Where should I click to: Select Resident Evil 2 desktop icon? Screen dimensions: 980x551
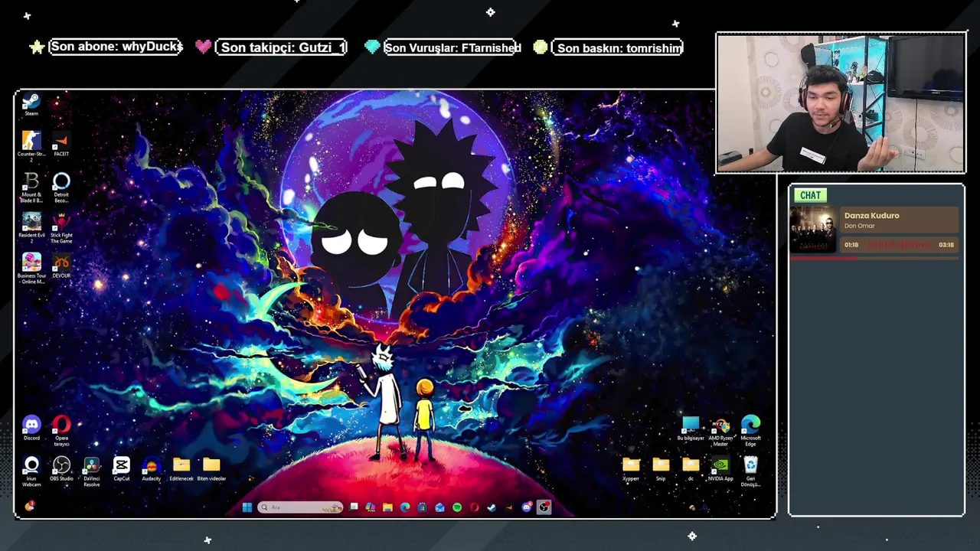pos(31,227)
